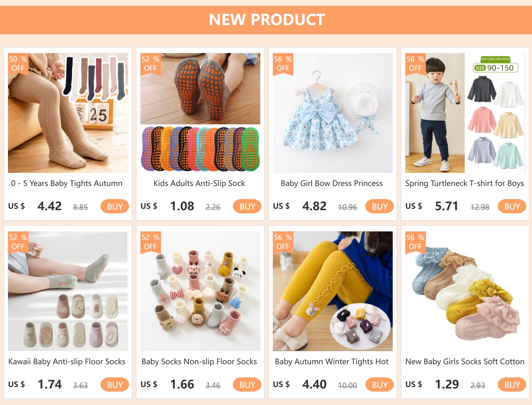Click BUY for Baby Socks Non-slip Floor Socks

coord(247,384)
